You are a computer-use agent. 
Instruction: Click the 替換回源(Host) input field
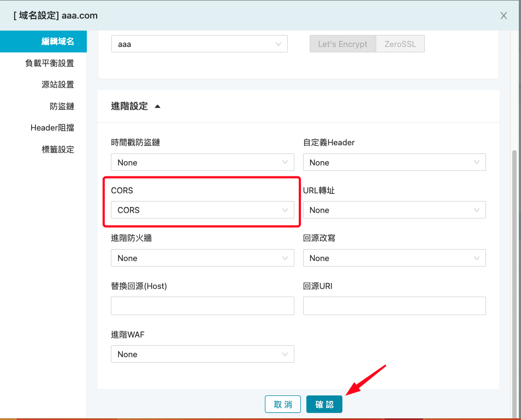202,306
